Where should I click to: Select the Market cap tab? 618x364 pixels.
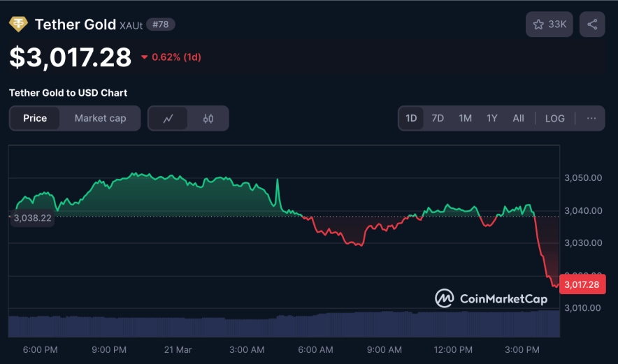coord(100,119)
